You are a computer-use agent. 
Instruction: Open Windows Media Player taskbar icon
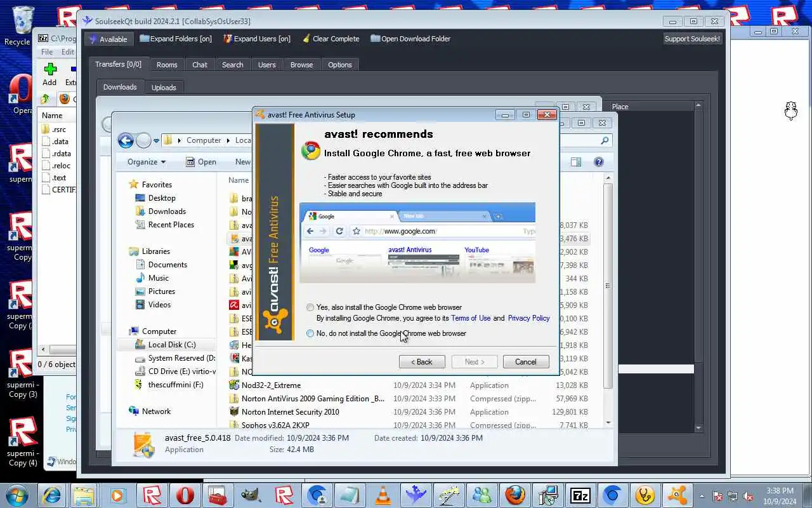tap(117, 495)
